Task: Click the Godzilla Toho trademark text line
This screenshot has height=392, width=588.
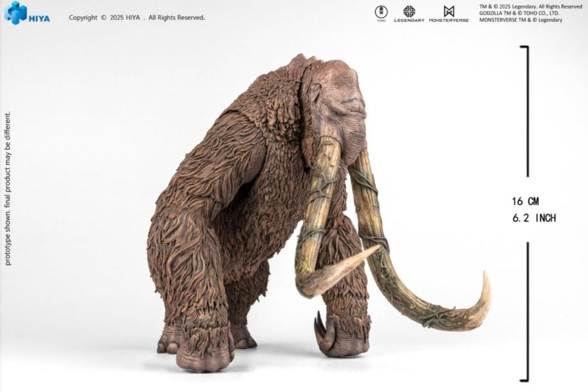Action: [529, 14]
